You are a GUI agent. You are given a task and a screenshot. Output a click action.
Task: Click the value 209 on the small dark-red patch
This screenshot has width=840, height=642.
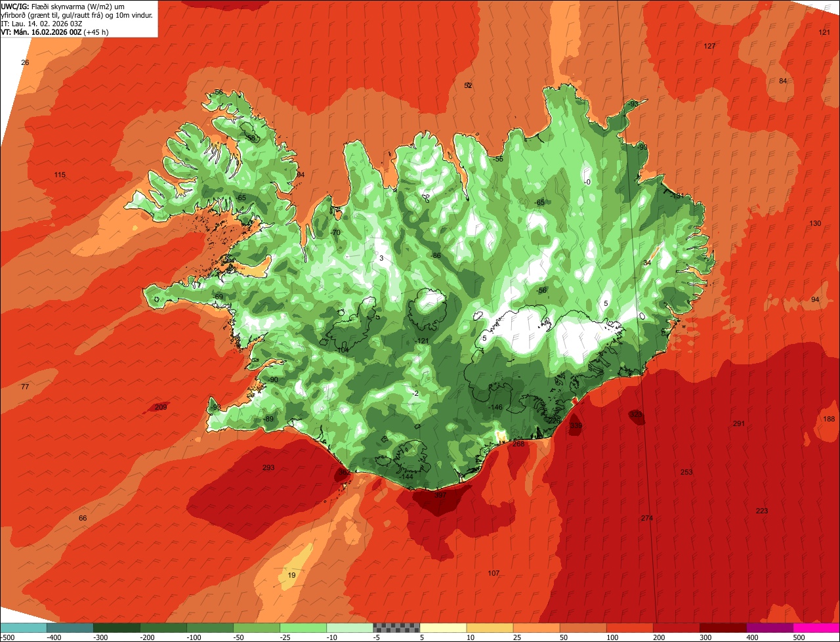coord(161,407)
